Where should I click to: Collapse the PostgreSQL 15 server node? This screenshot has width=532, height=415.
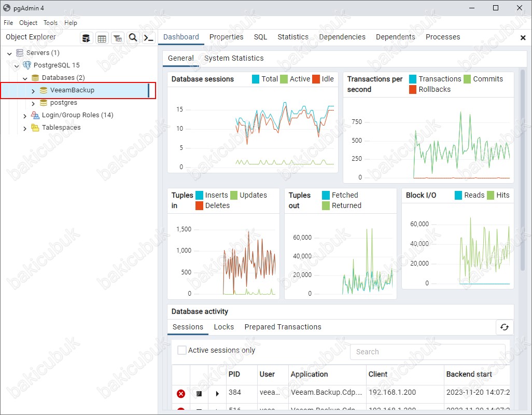point(17,66)
